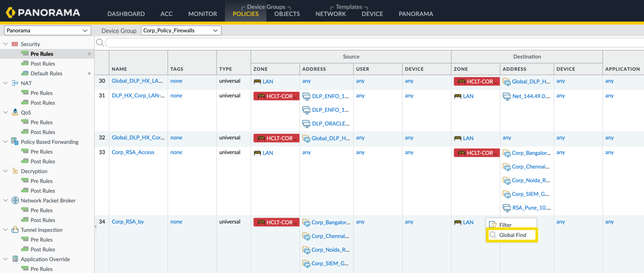The height and width of the screenshot is (273, 644).
Task: Click the Policy Based Forwarding icon
Action: pos(15,141)
